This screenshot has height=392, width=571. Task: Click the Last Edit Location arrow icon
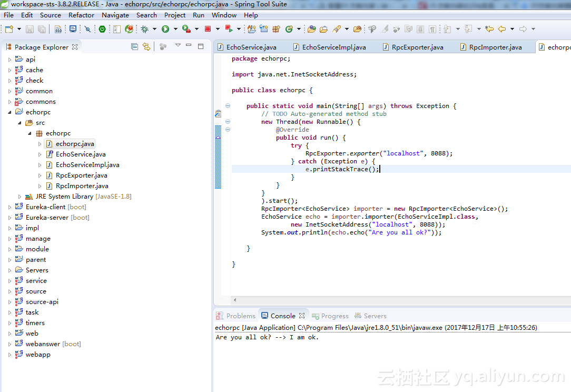pos(489,29)
